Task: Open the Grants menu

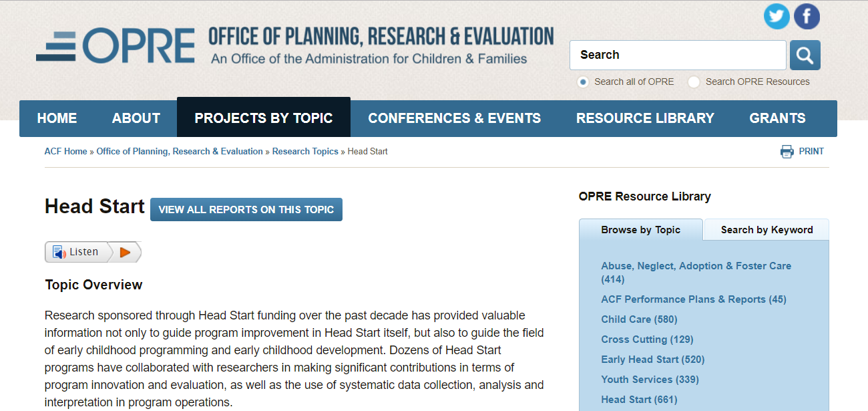Action: click(x=777, y=118)
